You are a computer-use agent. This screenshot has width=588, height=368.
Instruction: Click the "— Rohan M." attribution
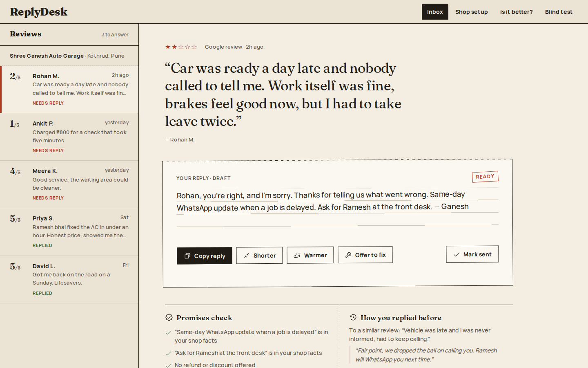click(180, 140)
